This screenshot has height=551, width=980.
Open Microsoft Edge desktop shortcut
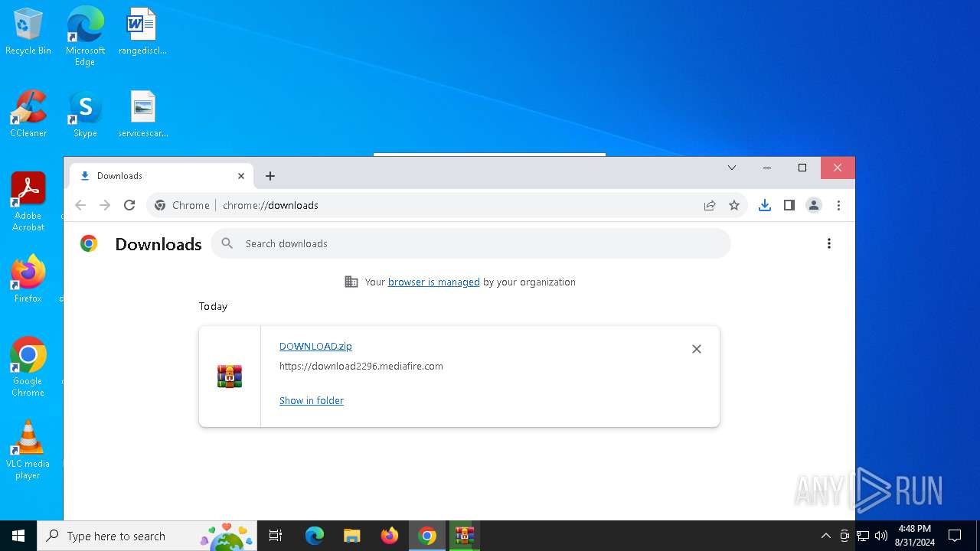[x=85, y=37]
